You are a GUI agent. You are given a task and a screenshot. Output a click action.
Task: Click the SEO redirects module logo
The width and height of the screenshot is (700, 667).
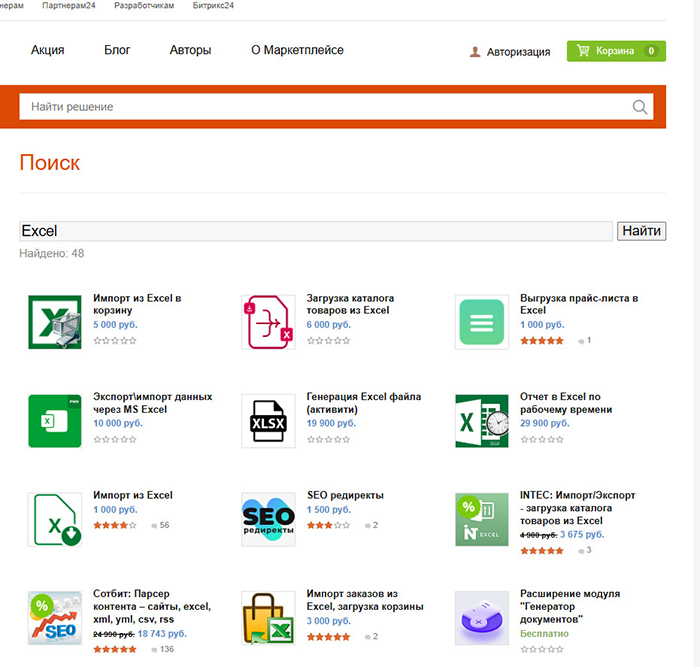pyautogui.click(x=268, y=519)
